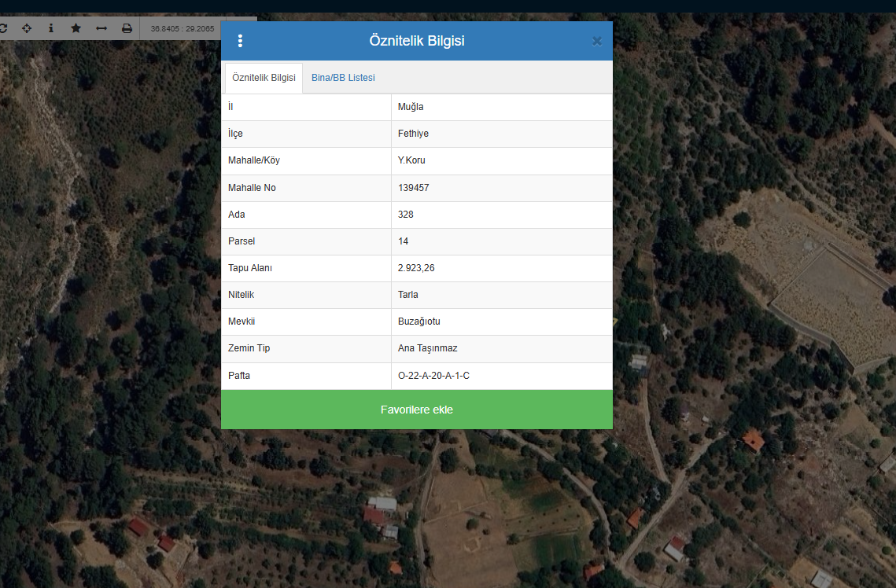Screen dimensions: 896x588
Task: Click the Fethiye value in the İlçe row
Action: [413, 134]
